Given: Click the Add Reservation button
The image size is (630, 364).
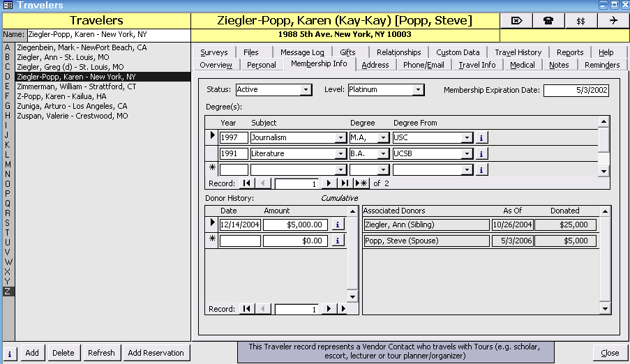Looking at the screenshot, I should pos(156,353).
